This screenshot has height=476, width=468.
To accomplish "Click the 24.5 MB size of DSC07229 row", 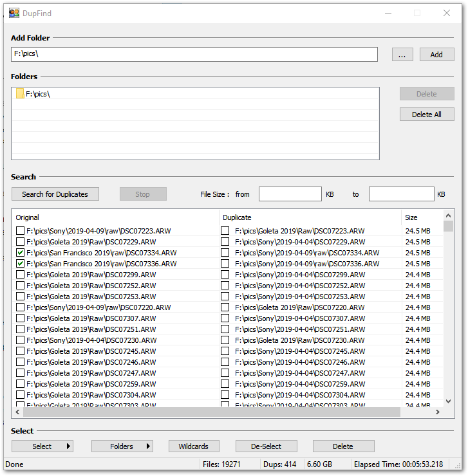I will (418, 242).
